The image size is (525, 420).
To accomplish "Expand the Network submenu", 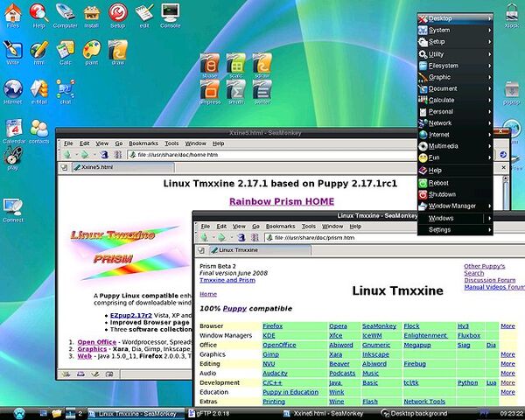I will pos(455,122).
